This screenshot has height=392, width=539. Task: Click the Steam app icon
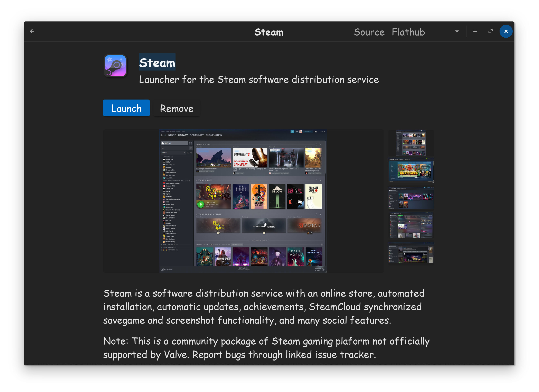click(115, 66)
